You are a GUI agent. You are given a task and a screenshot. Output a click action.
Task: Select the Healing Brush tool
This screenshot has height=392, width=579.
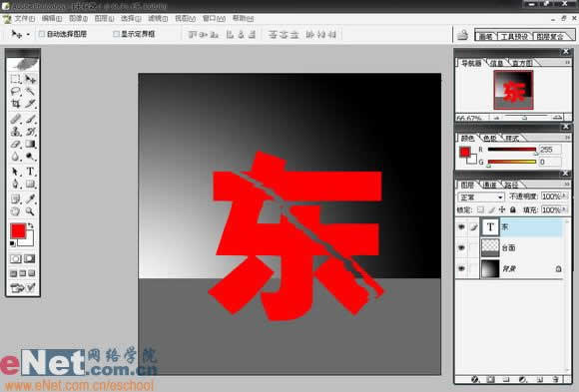[x=16, y=119]
